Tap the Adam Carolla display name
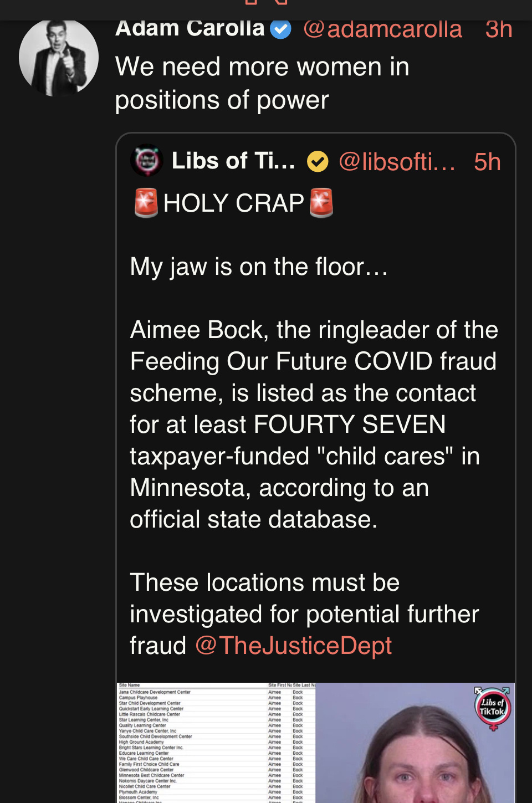 [190, 28]
